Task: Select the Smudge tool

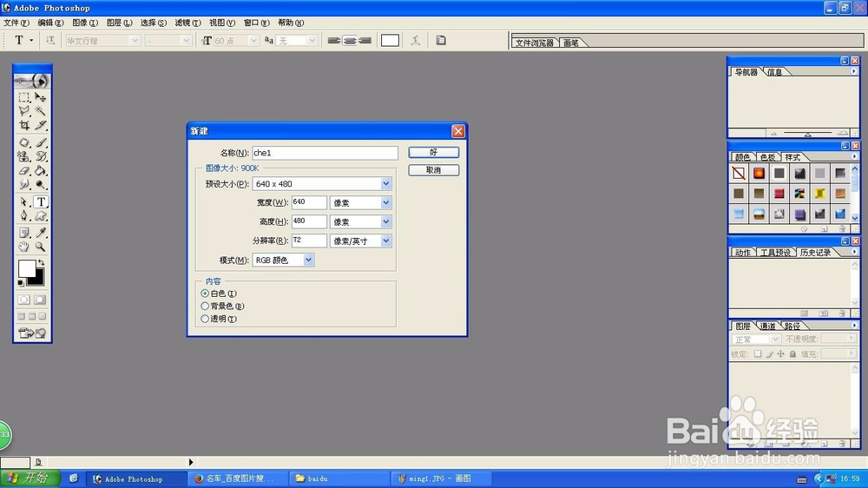Action: click(x=23, y=185)
